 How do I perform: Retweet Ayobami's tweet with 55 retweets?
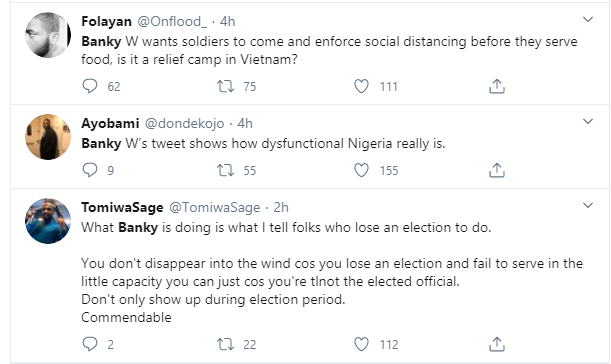(225, 170)
